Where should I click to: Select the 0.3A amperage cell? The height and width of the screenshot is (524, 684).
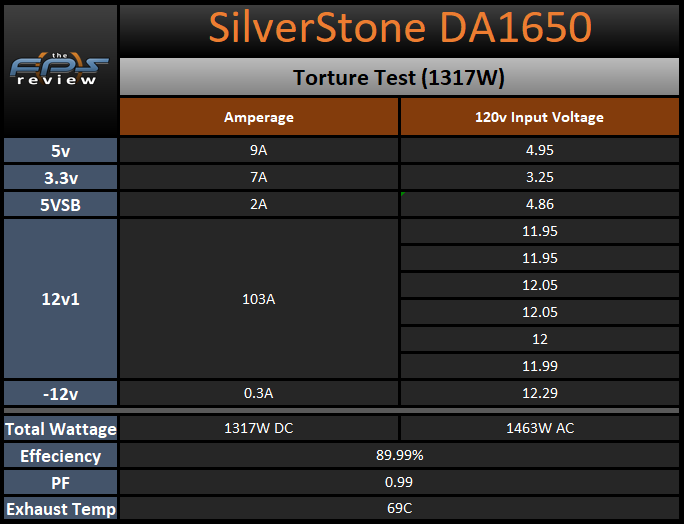click(x=259, y=393)
